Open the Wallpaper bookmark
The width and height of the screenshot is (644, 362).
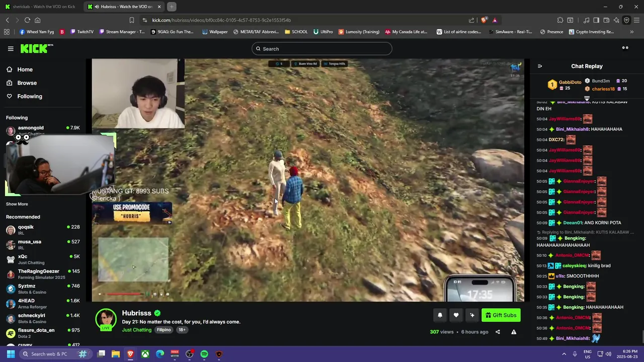click(x=215, y=32)
